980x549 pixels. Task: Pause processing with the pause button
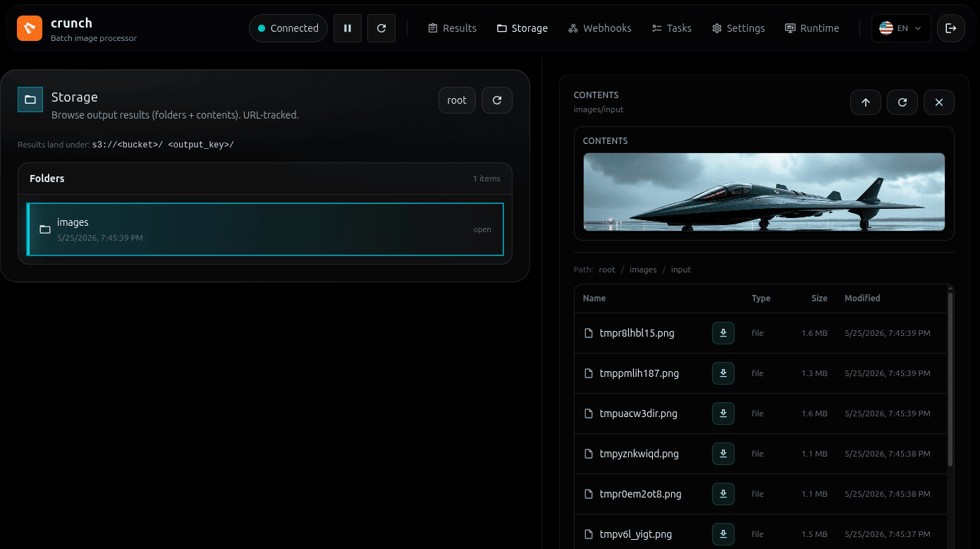coord(348,28)
